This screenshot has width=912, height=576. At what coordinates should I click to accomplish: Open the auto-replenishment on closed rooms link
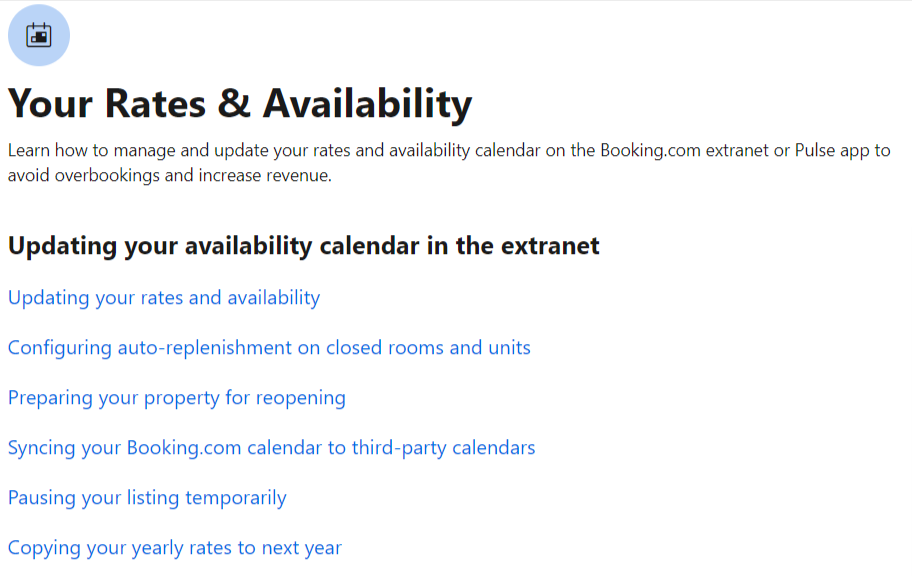pyautogui.click(x=269, y=348)
